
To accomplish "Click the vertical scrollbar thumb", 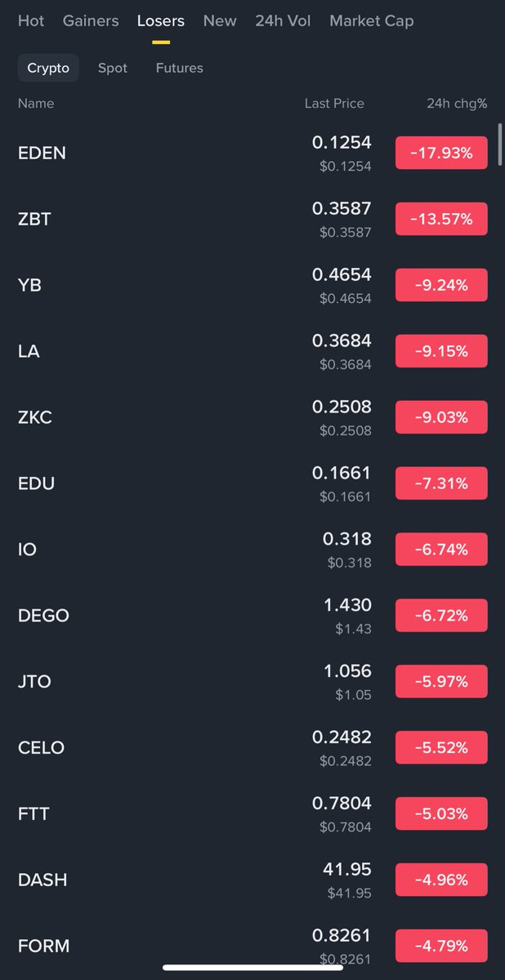I will (500, 145).
